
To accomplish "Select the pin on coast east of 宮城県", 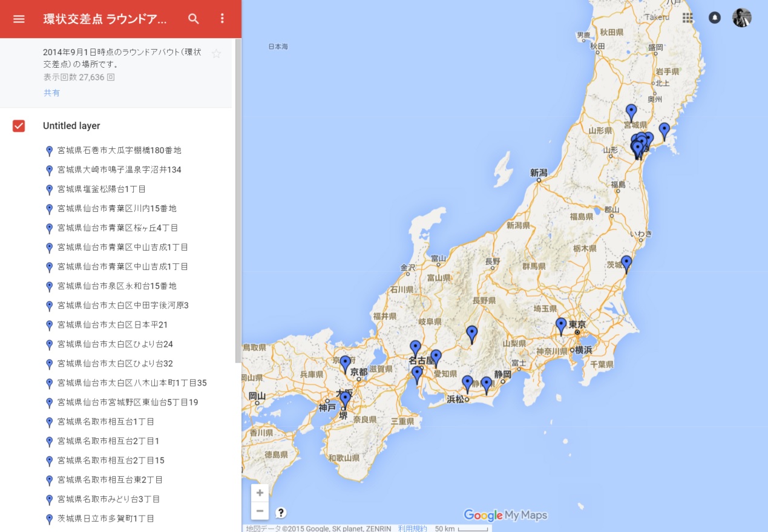I will [665, 131].
